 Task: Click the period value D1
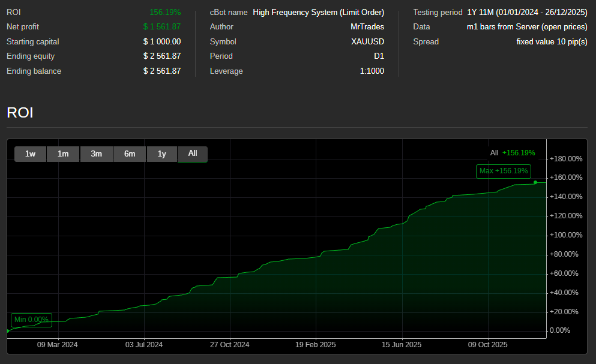click(x=379, y=56)
